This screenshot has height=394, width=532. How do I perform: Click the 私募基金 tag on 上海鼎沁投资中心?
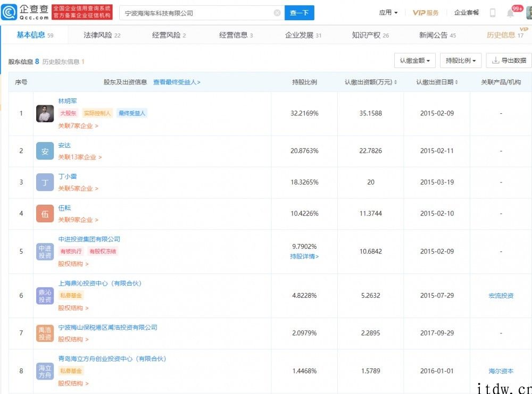pos(71,295)
